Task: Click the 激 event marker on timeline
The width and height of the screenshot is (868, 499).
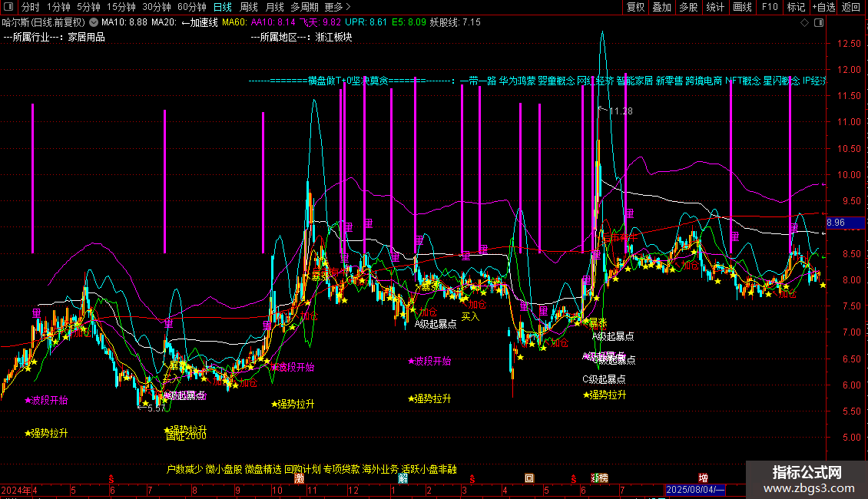Action: click(300, 478)
